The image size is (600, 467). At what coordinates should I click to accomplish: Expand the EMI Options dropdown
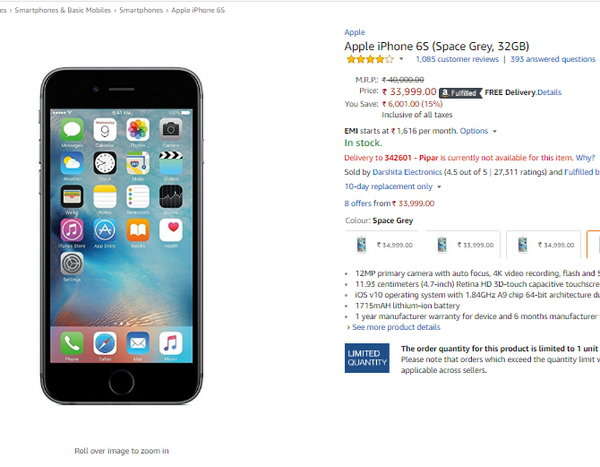pos(478,131)
